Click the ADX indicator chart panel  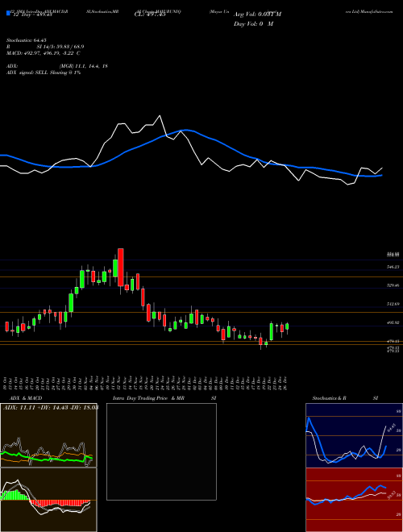point(48,435)
